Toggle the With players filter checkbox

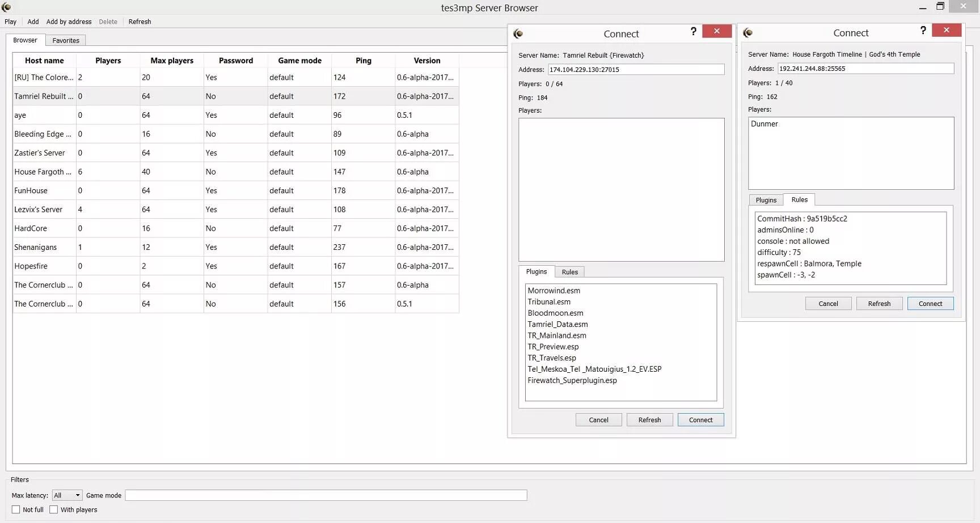coord(54,509)
